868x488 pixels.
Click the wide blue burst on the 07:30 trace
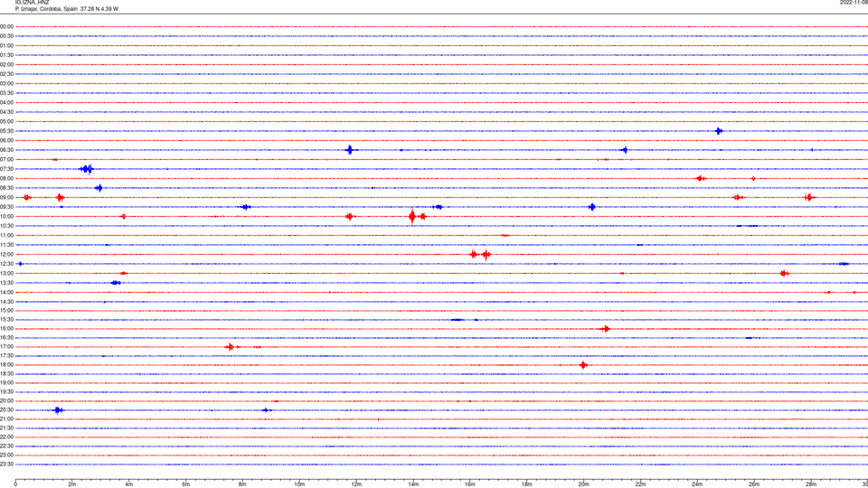coord(87,169)
